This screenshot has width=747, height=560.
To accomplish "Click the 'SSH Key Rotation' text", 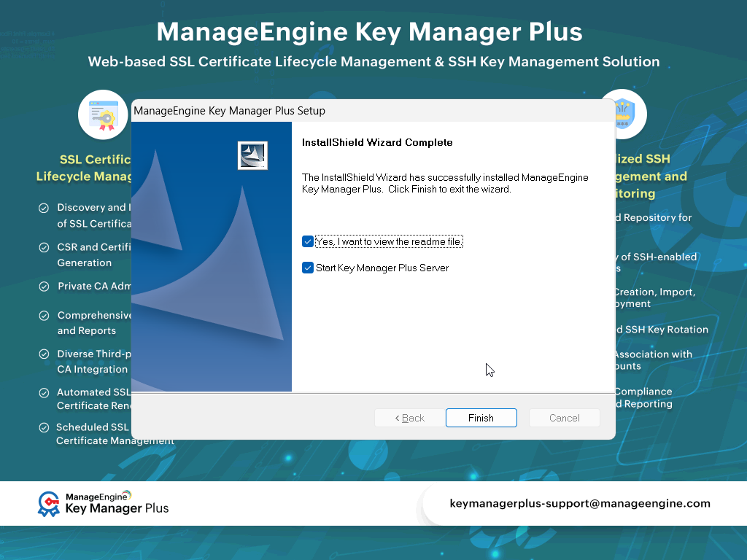I will tap(667, 330).
